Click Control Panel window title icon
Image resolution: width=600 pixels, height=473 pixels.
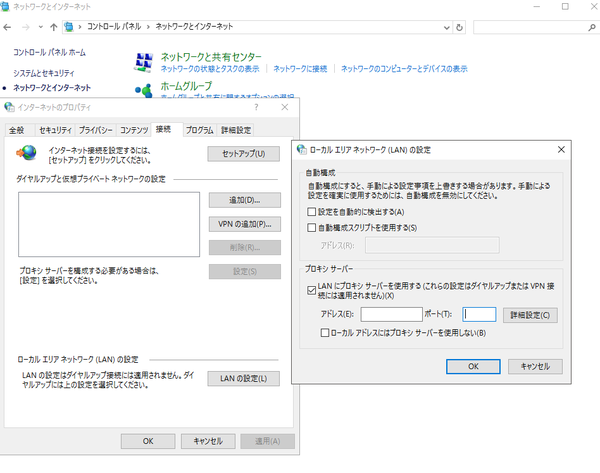click(5, 7)
